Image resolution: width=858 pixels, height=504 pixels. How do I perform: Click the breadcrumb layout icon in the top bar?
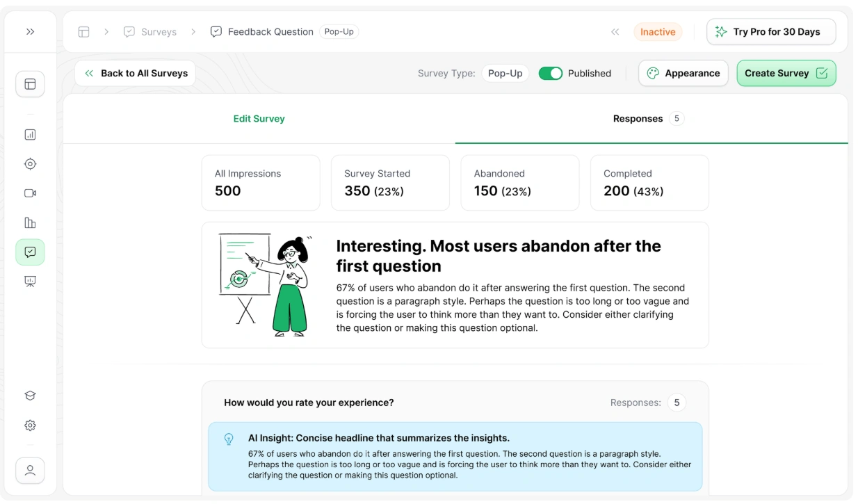[x=84, y=32]
